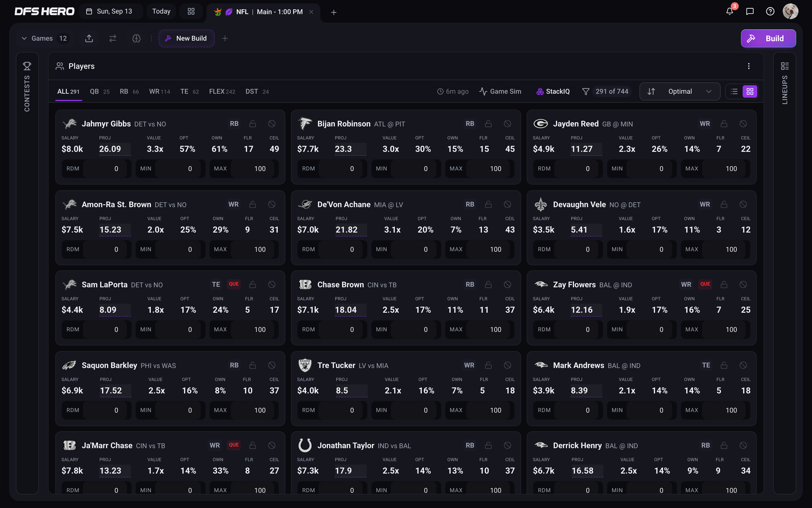
Task: Add a new build with the plus icon
Action: (225, 38)
